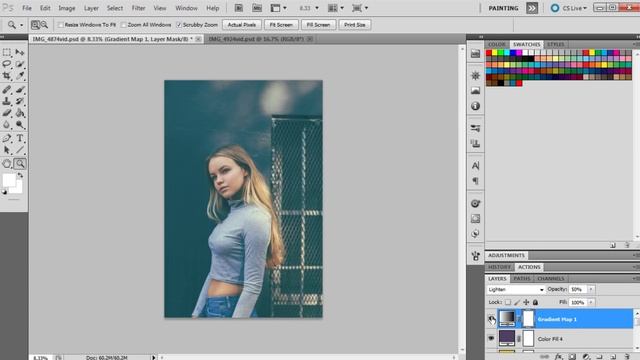
Task: Switch to the Channels tab
Action: [551, 278]
